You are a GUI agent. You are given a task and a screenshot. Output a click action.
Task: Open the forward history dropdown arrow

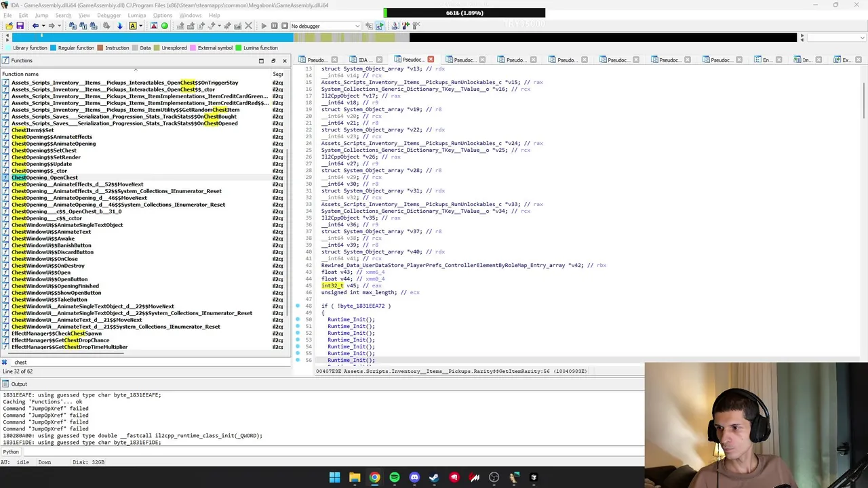click(x=59, y=26)
